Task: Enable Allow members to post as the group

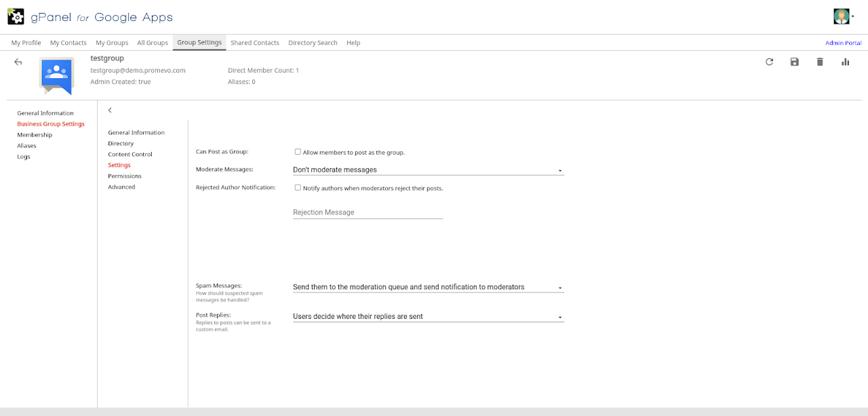Action: click(298, 152)
